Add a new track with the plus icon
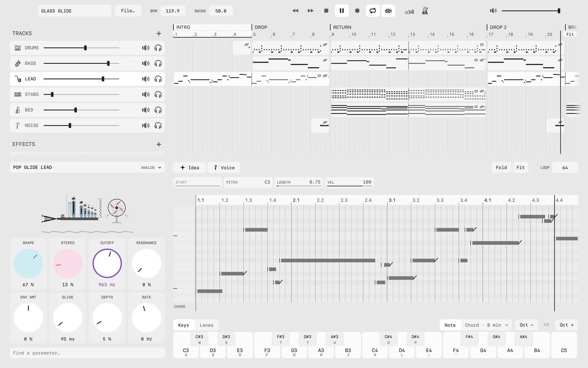 [x=159, y=33]
